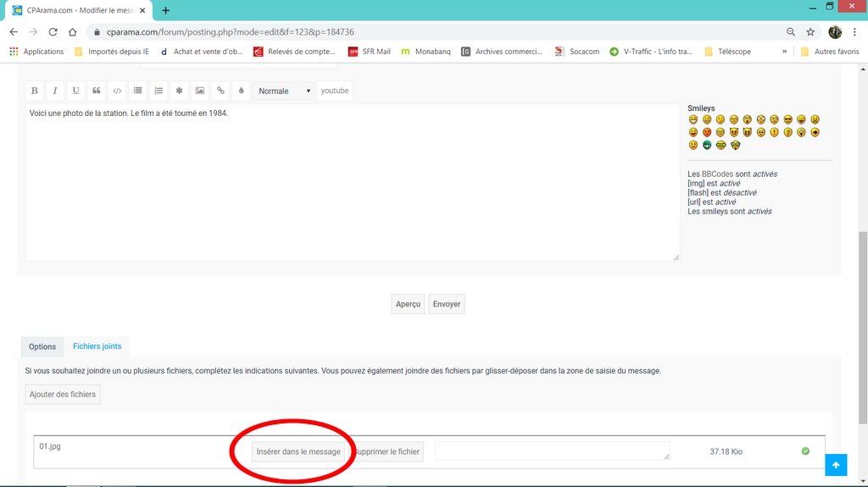Open the Importés depuis IE bookmark folder
The image size is (868, 487).
pos(112,52)
